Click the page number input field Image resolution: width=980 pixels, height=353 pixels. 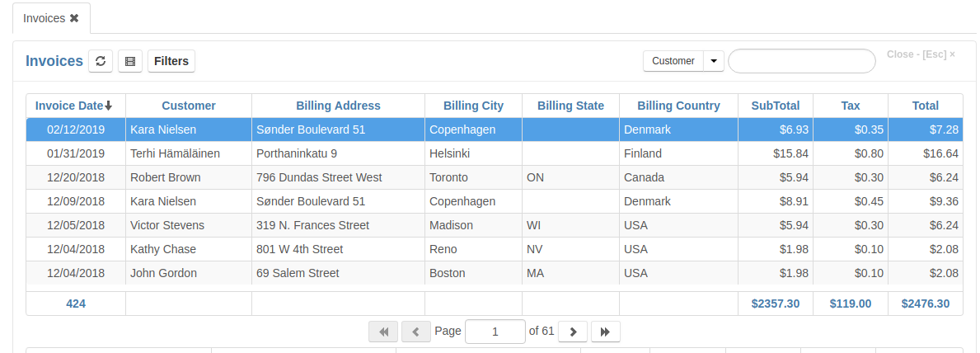point(495,332)
